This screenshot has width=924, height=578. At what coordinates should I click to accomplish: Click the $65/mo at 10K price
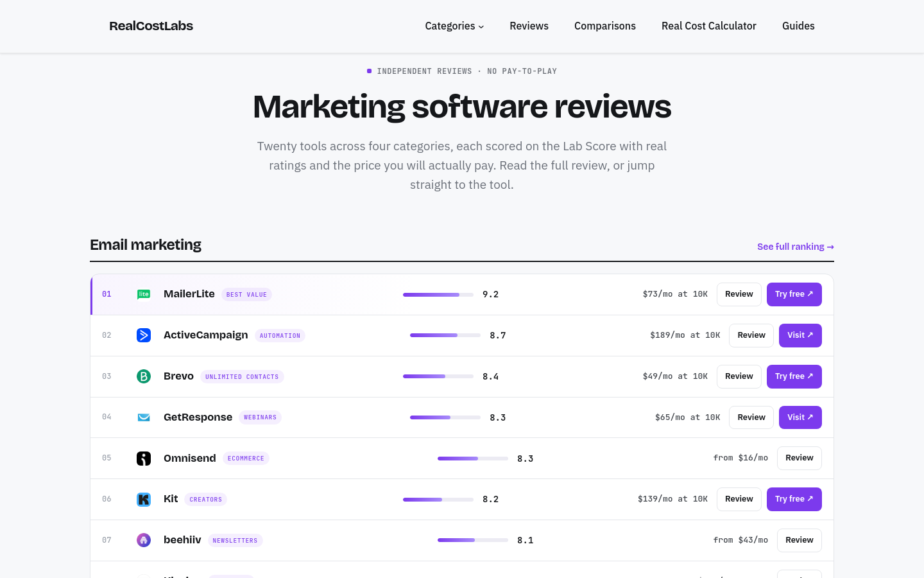coord(687,417)
